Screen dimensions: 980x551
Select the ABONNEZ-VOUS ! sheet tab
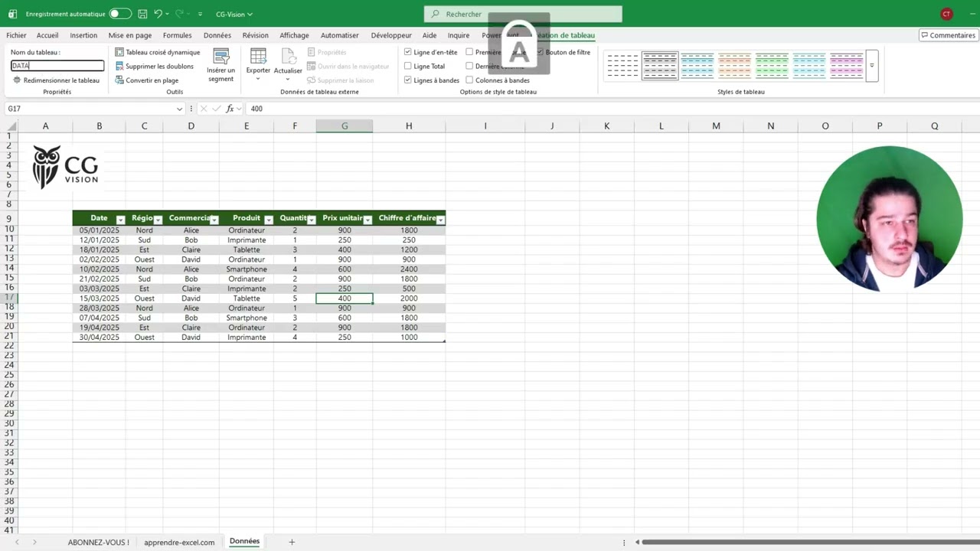99,542
